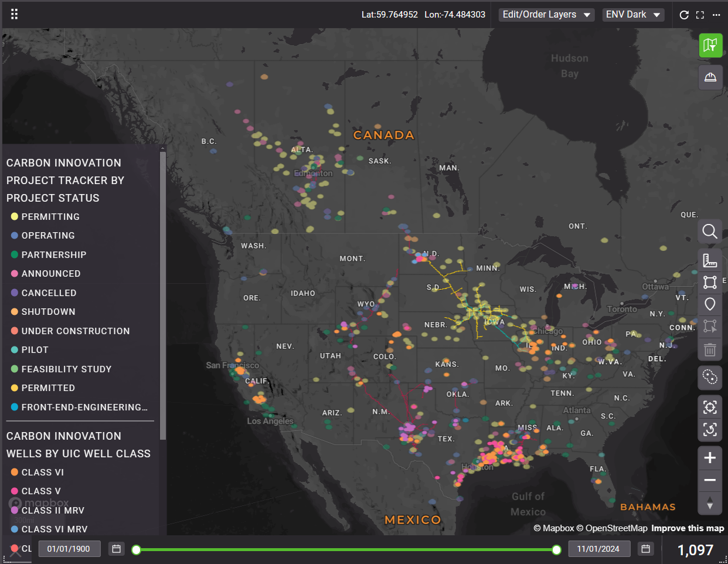This screenshot has width=728, height=564.
Task: Toggle the PERMITTING legend entry
Action: tap(50, 217)
